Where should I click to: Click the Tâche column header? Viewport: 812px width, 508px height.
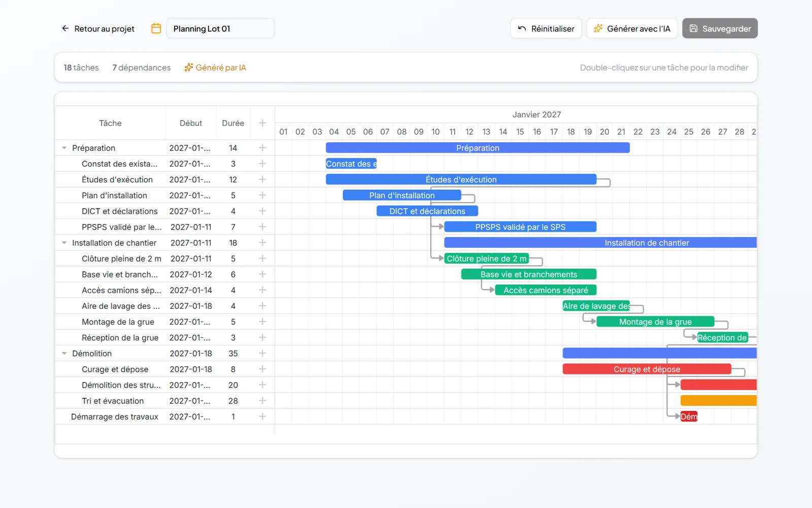(110, 123)
